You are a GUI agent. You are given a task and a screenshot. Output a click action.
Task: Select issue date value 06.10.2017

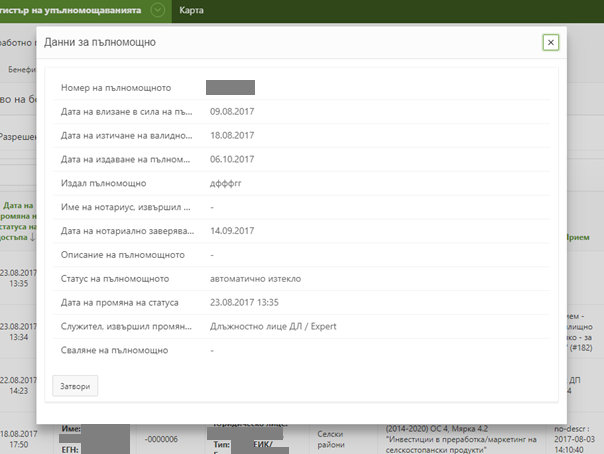pyautogui.click(x=232, y=159)
